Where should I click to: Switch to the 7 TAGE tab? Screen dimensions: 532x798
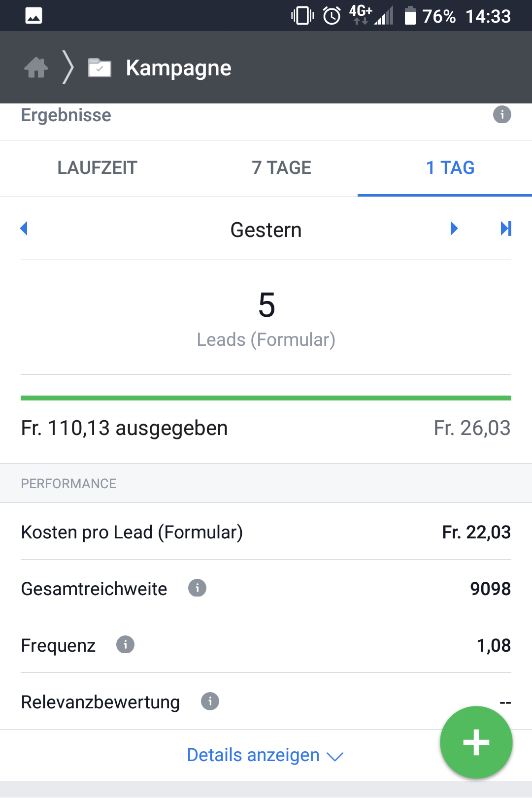coord(281,168)
